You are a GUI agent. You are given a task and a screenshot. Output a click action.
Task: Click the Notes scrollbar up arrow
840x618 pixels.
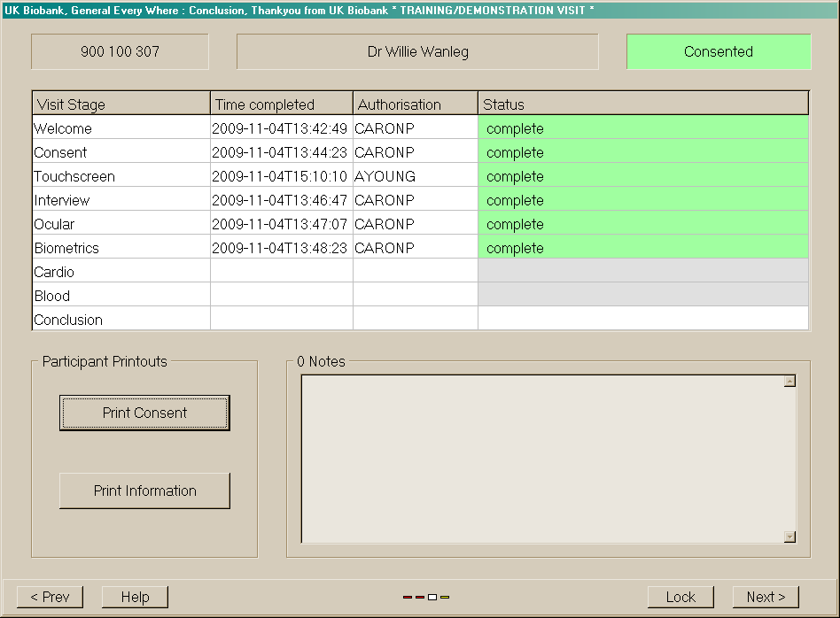click(789, 381)
